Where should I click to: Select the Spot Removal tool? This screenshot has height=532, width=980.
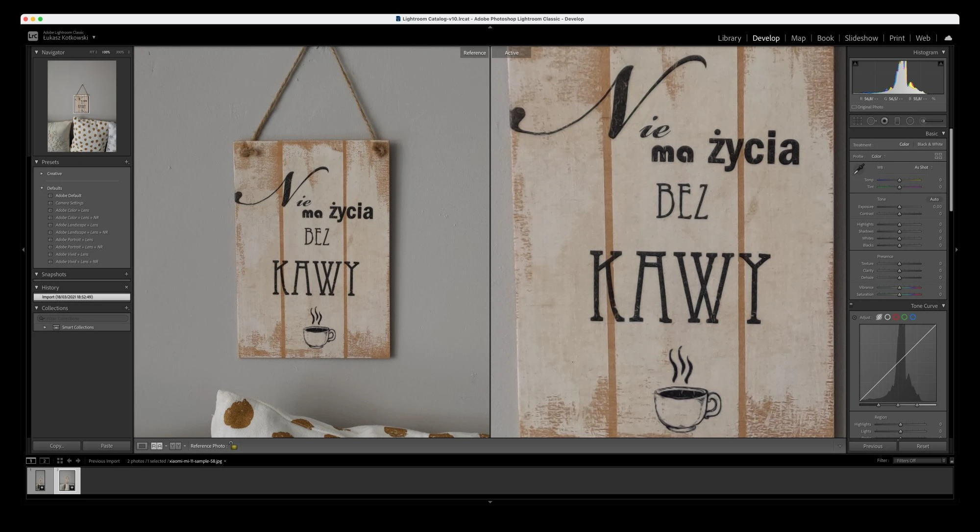pyautogui.click(x=871, y=121)
